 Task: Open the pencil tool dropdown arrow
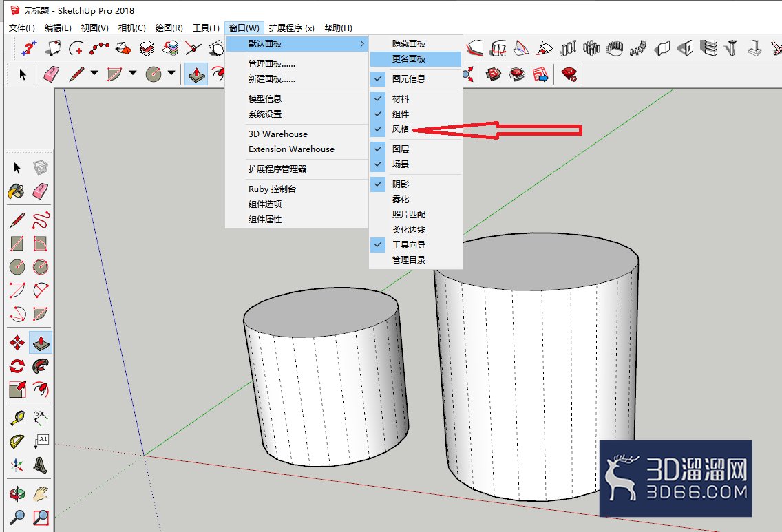[x=94, y=73]
